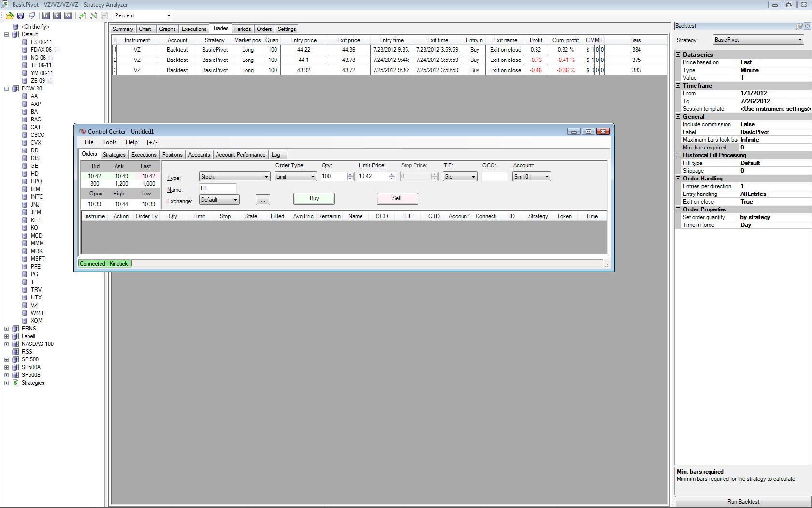Click the pink Sell button
Image resolution: width=812 pixels, height=508 pixels.
click(397, 198)
